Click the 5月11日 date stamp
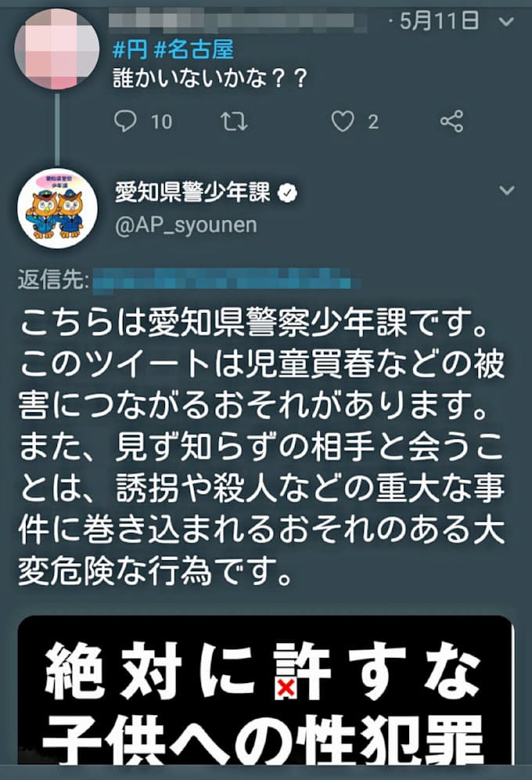Viewport: 532px width, 780px height. 439,21
